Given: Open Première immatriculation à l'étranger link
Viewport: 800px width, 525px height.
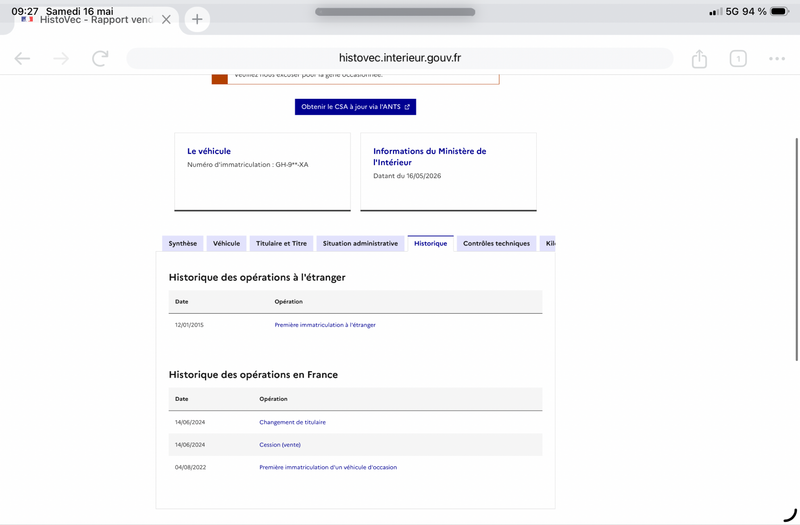Looking at the screenshot, I should coord(325,324).
